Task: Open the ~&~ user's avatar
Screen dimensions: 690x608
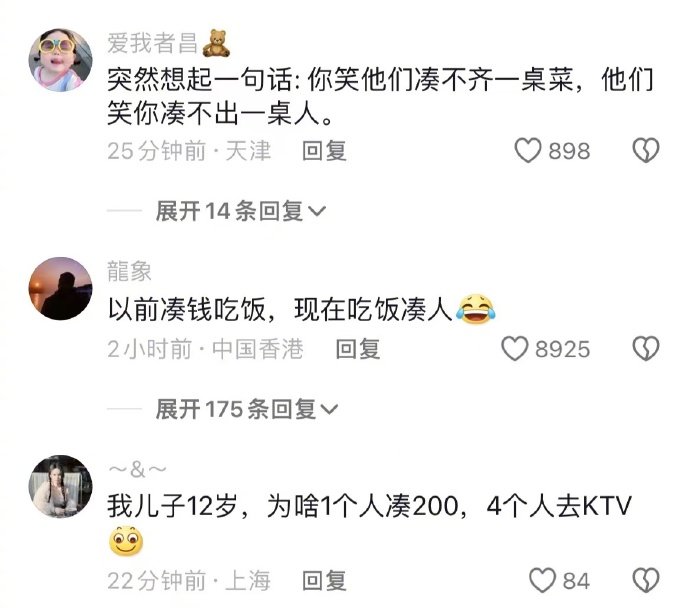Action: coord(61,487)
